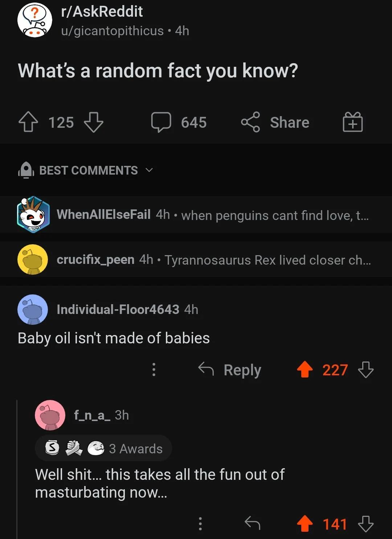
Task: Tap the Share icon on post
Action: coord(250,122)
